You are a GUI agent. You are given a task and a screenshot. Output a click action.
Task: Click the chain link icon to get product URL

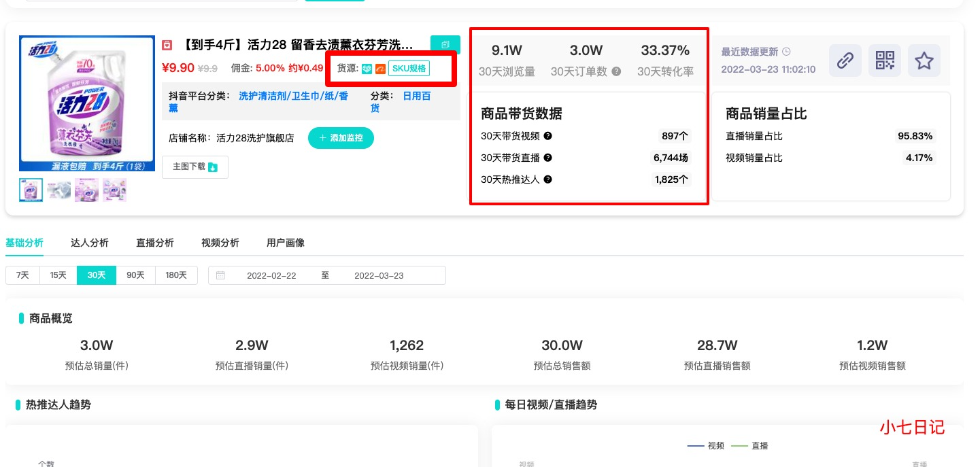coord(845,60)
